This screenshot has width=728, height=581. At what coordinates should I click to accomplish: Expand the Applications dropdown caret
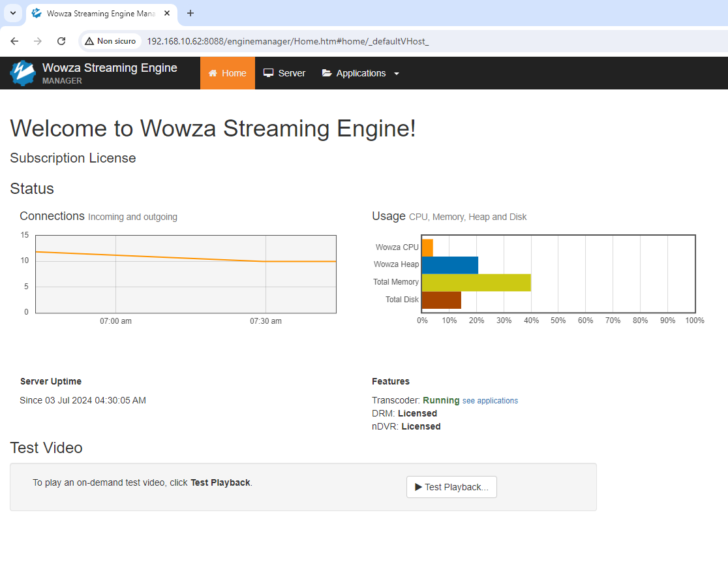[x=397, y=74]
